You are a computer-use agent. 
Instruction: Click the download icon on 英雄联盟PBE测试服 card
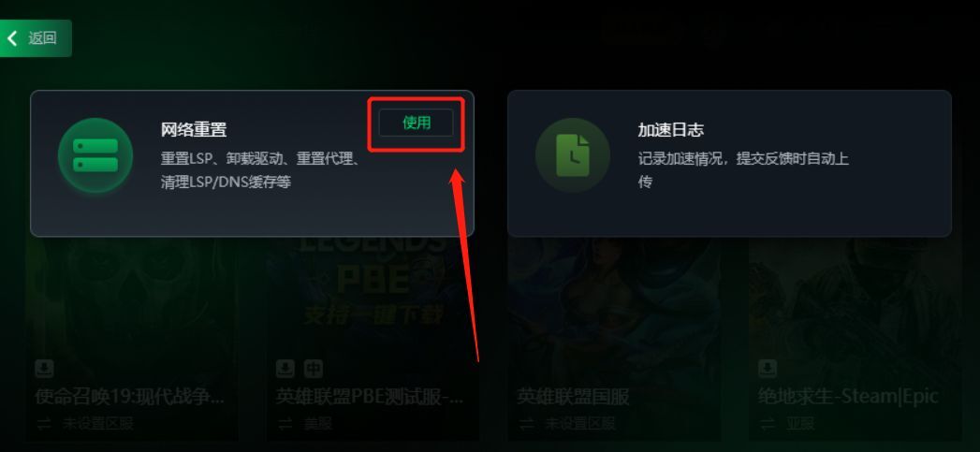tap(285, 368)
